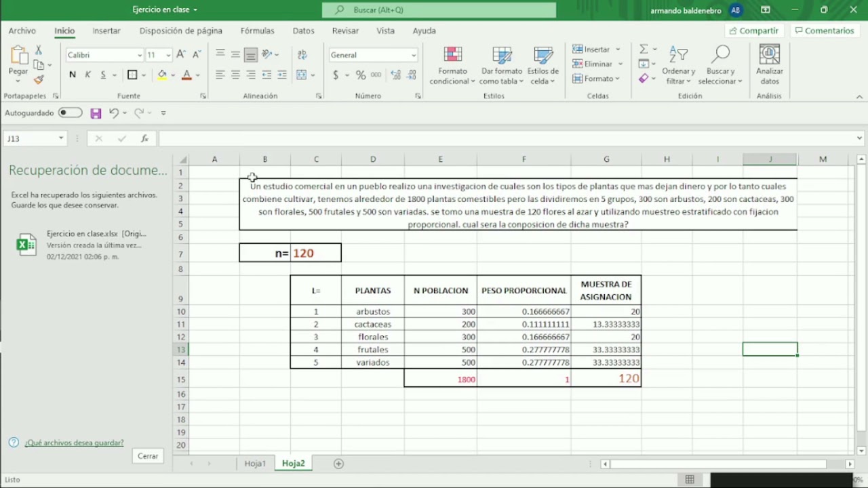This screenshot has height=488, width=868.
Task: Click the fill color bucket swatch
Action: pyautogui.click(x=162, y=75)
